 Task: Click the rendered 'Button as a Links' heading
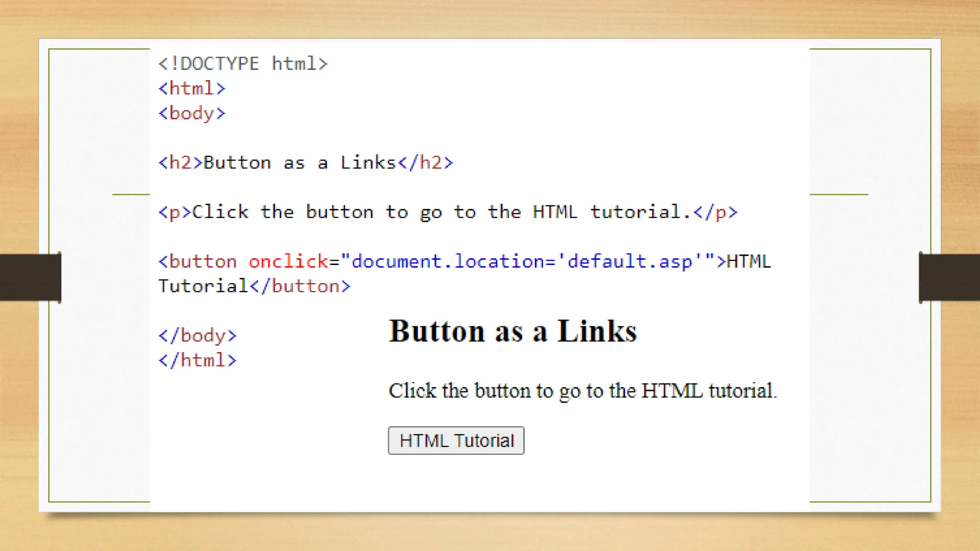tap(512, 331)
